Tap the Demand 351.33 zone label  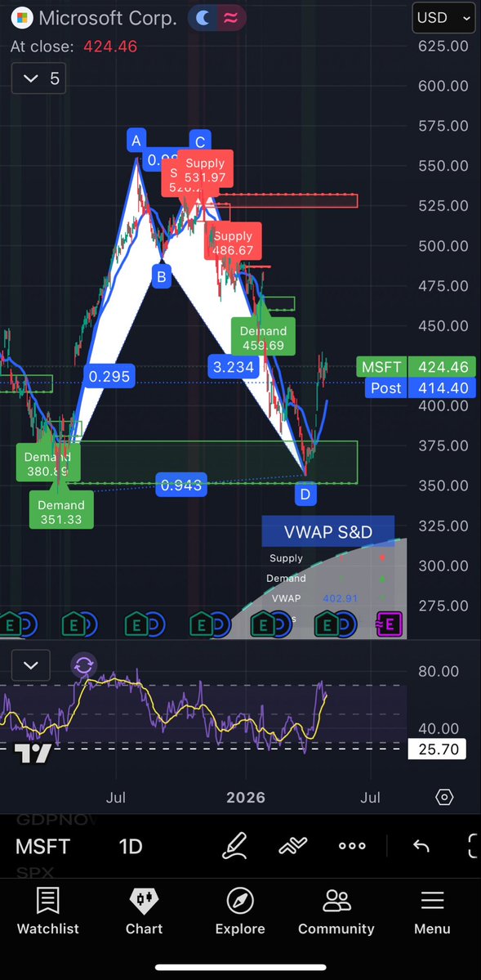tap(61, 511)
